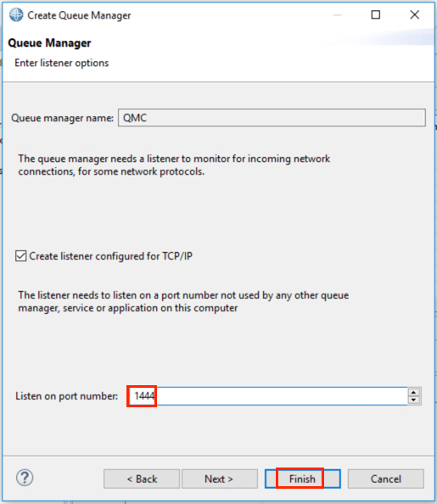The height and width of the screenshot is (504, 437).
Task: Click the Queue manager name field showing QMC
Action: (272, 118)
